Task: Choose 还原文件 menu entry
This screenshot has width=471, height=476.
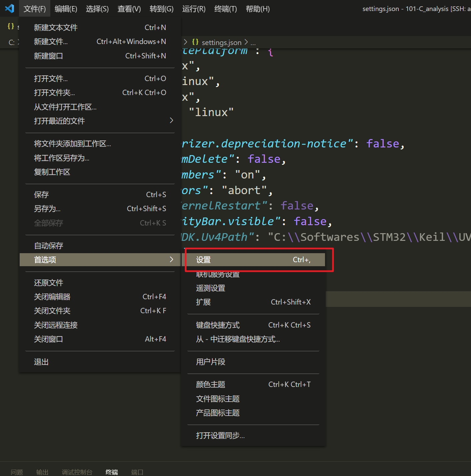Action: pos(100,283)
